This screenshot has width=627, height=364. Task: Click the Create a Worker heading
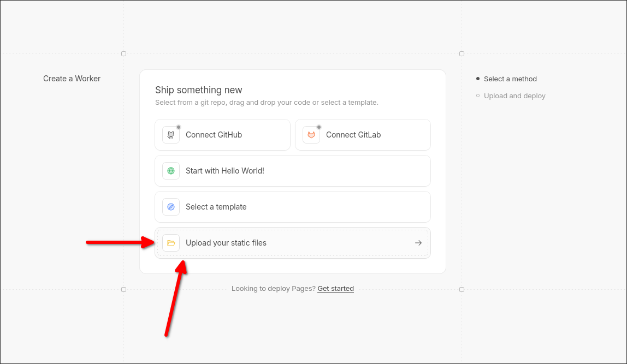(x=72, y=79)
